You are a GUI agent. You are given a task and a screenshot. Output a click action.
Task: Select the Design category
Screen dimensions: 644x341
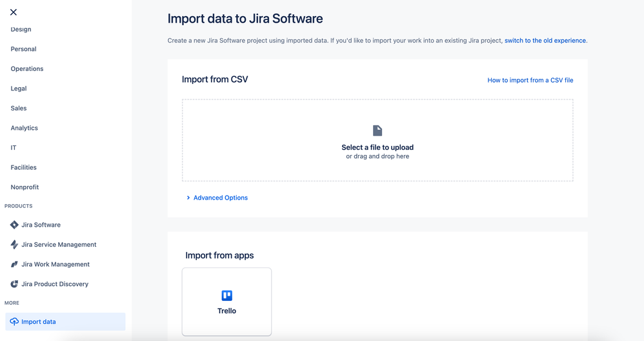coord(21,29)
